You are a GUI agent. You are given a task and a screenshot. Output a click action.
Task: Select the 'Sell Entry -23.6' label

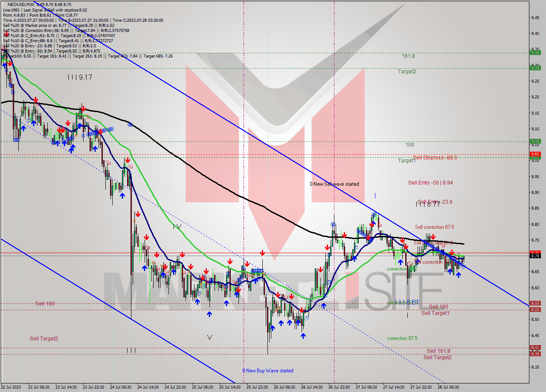pyautogui.click(x=435, y=202)
